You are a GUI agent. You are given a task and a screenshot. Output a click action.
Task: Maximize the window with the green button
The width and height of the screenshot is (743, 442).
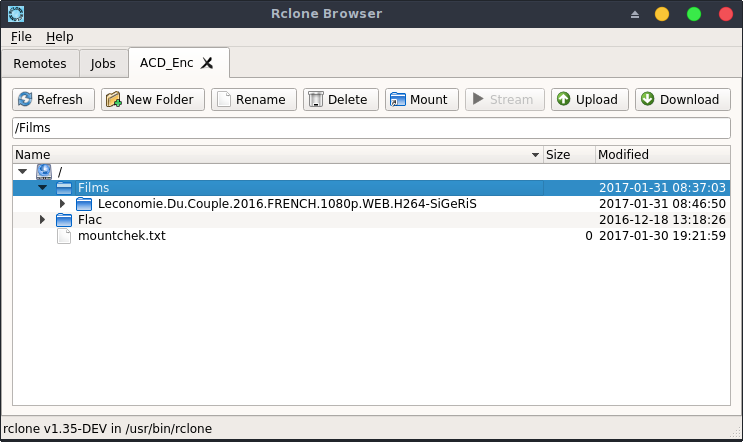click(694, 14)
